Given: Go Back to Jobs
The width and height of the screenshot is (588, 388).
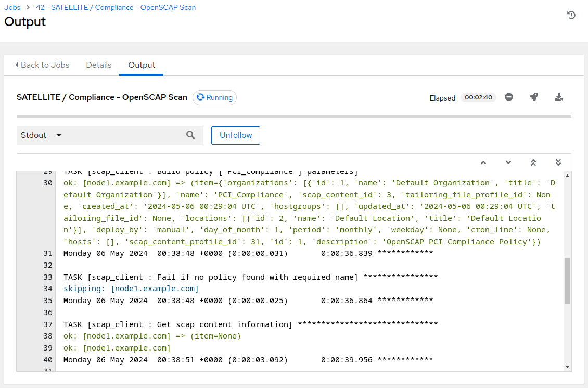Looking at the screenshot, I should [x=42, y=65].
